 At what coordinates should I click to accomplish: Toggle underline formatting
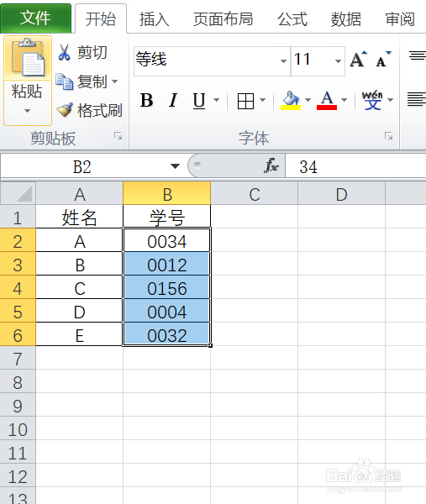click(199, 100)
